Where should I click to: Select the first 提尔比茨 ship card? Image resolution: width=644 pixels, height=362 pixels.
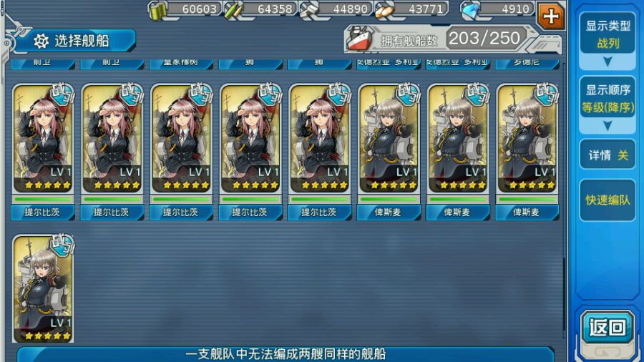[43, 138]
